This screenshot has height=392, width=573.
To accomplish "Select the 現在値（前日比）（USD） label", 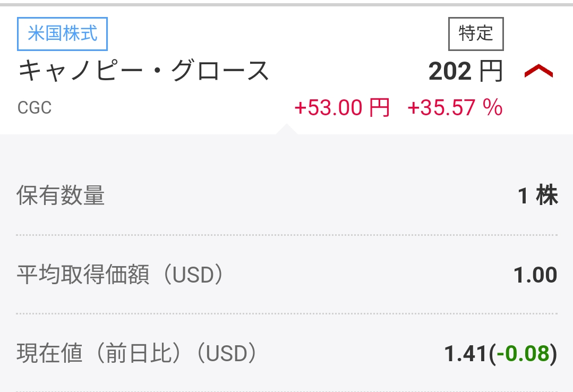I will tap(137, 354).
